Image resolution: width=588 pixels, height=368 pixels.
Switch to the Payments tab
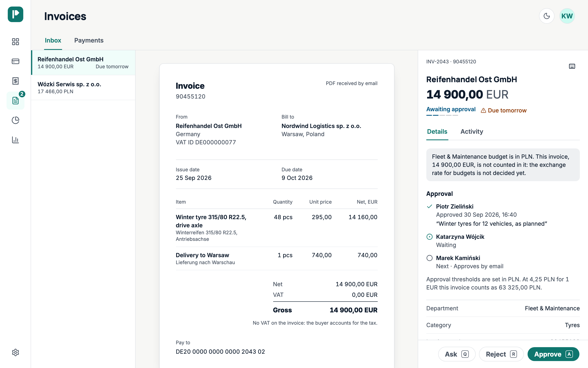[x=89, y=40]
